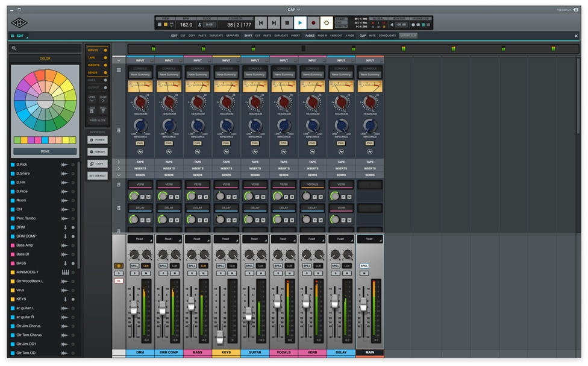588x366 pixels.
Task: Toggle OUTPUT section visibility
Action: 105,87
